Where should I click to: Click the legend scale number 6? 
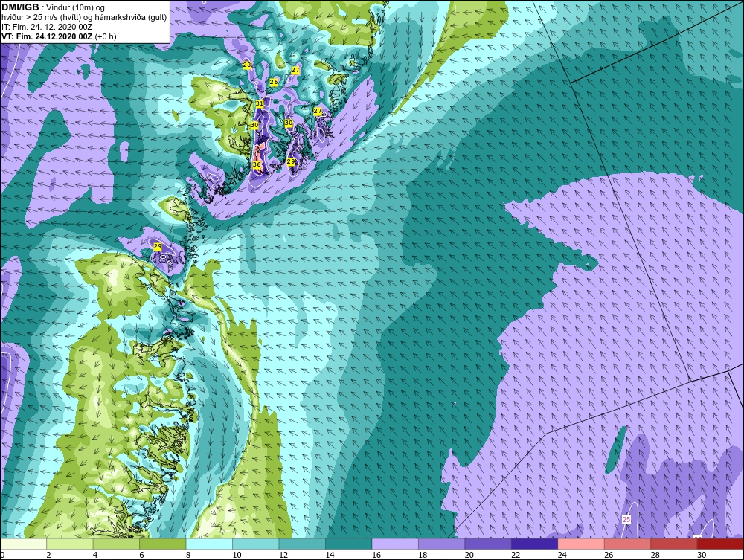point(142,555)
